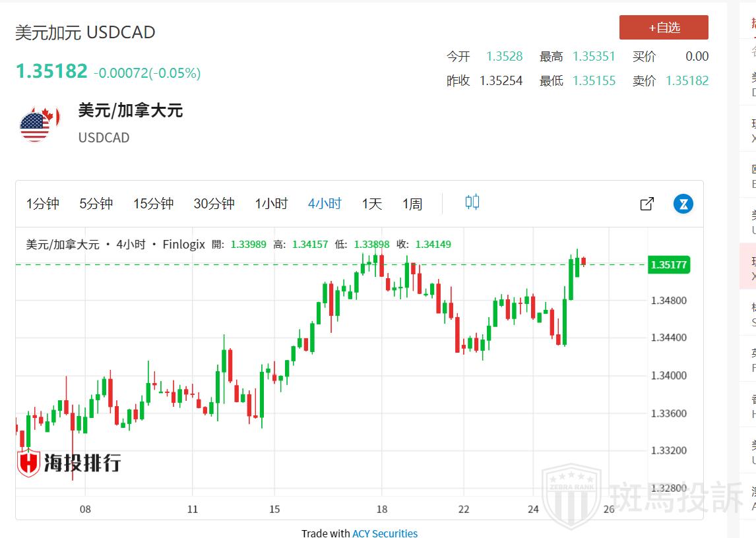The width and height of the screenshot is (756, 538).
Task: Click the green 1.35177 price label
Action: point(668,265)
